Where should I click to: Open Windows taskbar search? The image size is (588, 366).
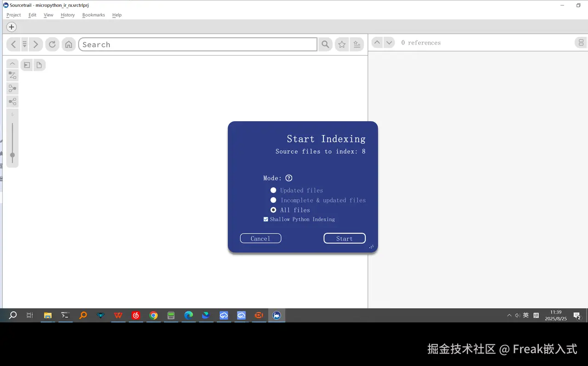13,315
